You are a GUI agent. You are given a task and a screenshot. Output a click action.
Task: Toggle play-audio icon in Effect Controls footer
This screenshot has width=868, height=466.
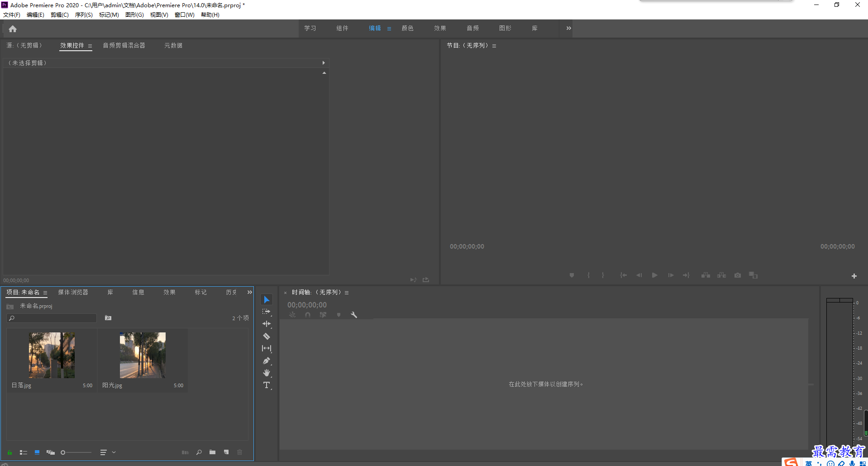413,280
